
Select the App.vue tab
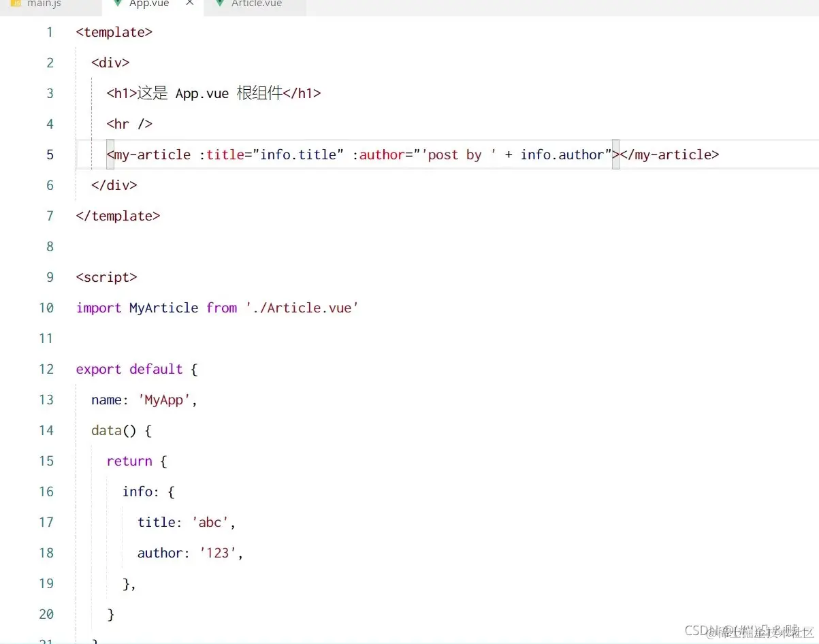point(149,4)
